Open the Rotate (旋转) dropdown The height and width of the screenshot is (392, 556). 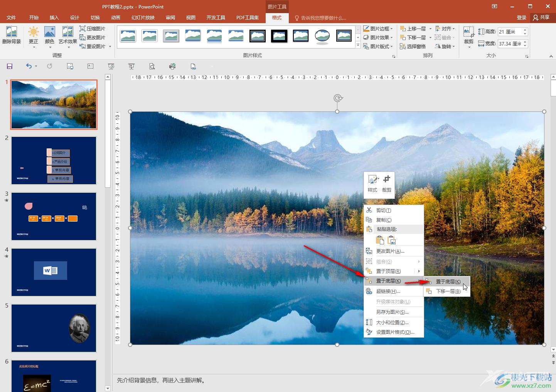(x=445, y=46)
